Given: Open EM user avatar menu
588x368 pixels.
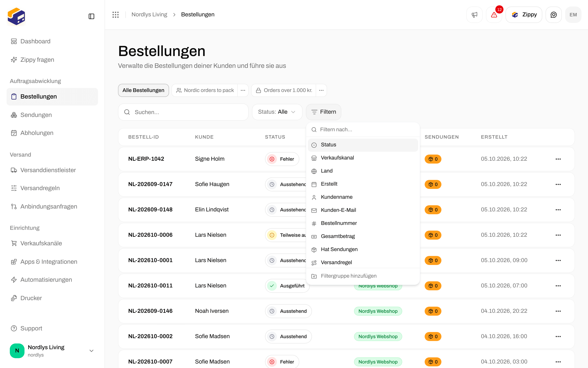Looking at the screenshot, I should coord(573,15).
